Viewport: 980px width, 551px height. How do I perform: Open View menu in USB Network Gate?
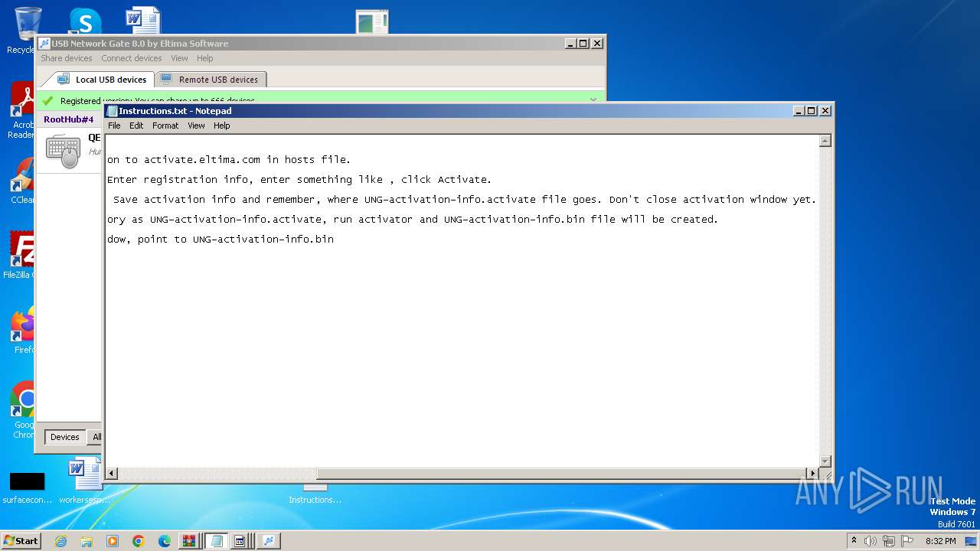point(179,58)
